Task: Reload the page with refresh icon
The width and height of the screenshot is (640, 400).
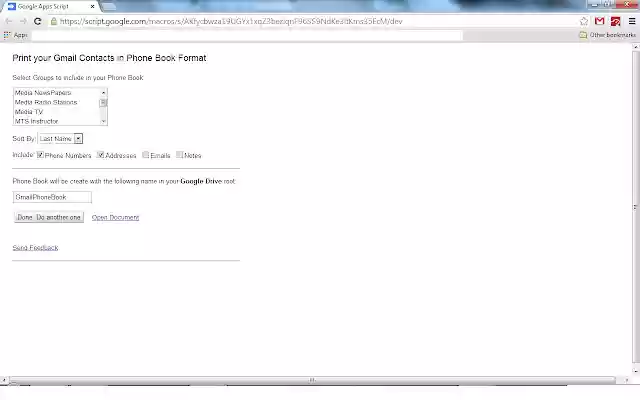Action: [38, 21]
